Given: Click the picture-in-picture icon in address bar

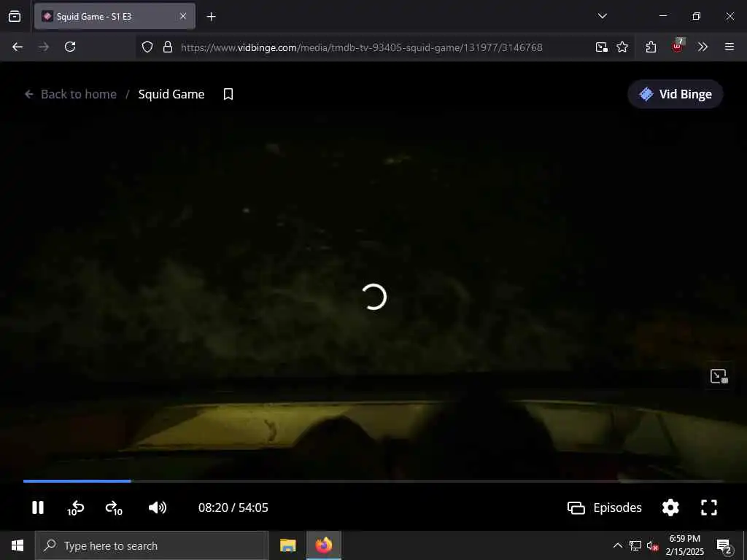Looking at the screenshot, I should [601, 47].
